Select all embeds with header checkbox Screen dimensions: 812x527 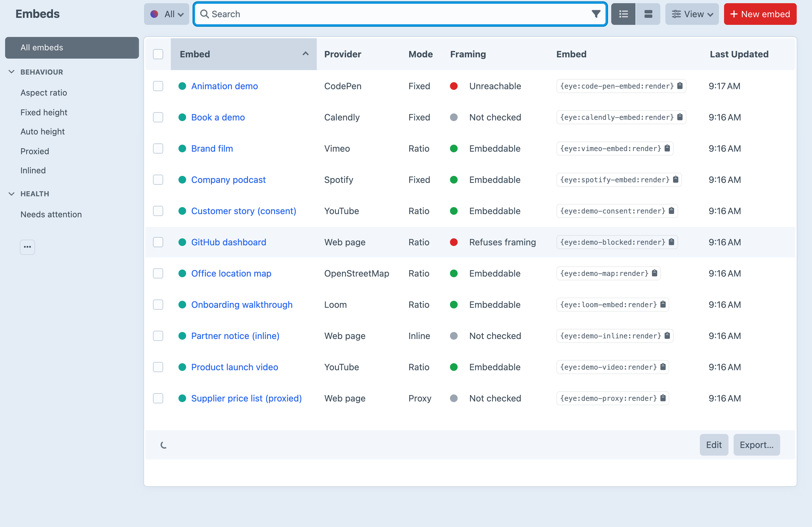[158, 54]
